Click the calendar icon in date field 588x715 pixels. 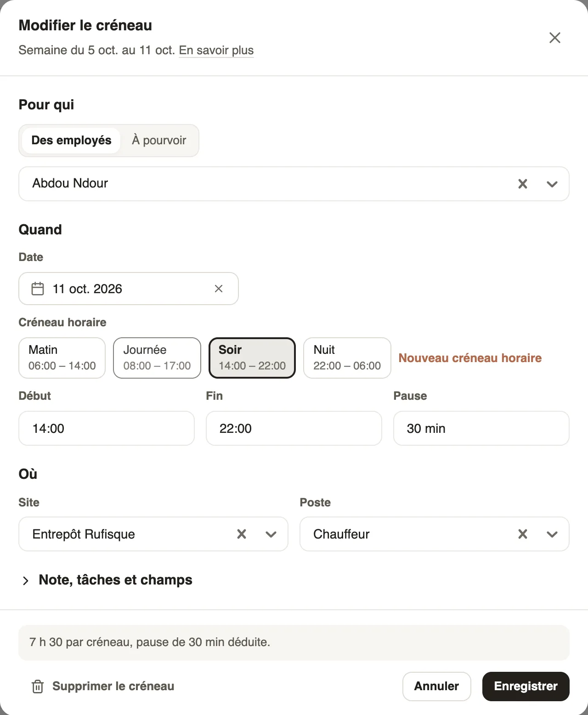[x=38, y=289]
